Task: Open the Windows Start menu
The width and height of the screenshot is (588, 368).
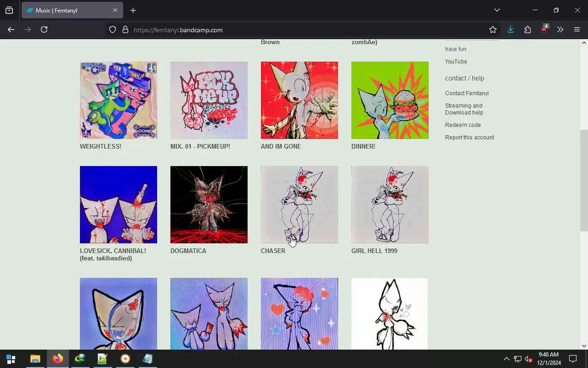Action: click(11, 359)
